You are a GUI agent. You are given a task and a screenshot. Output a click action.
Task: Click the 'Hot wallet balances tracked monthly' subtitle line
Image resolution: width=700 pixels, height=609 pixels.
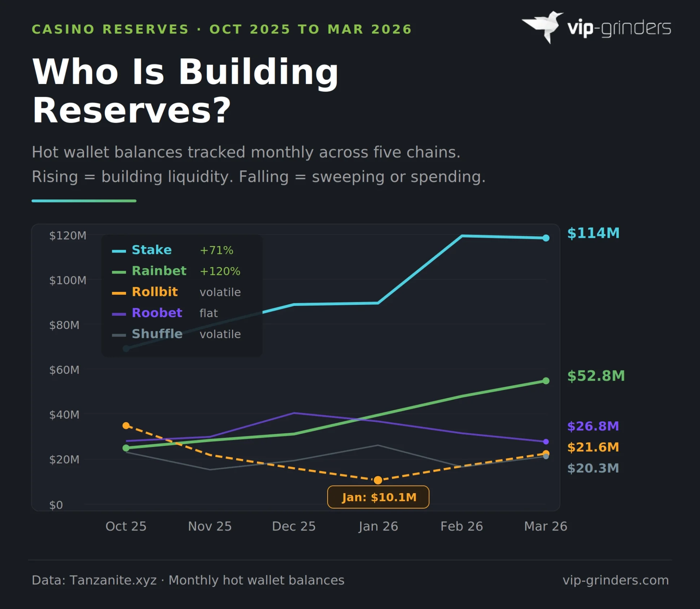[x=246, y=152]
